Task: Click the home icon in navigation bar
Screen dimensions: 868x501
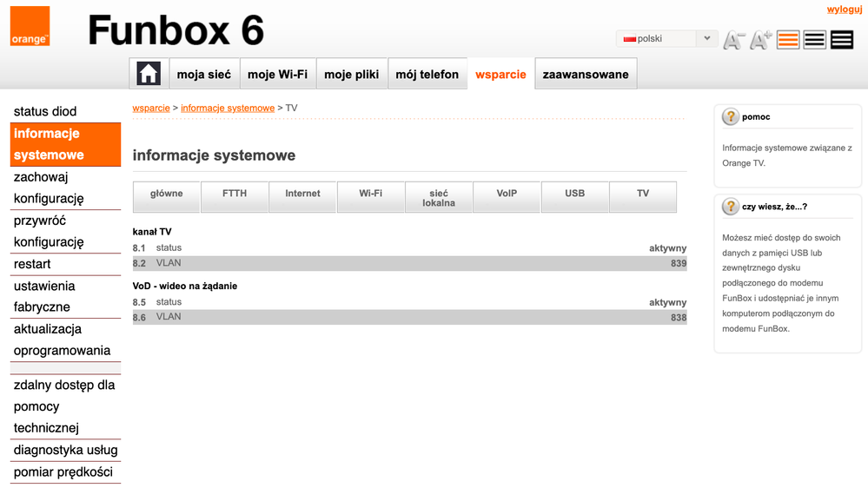Action: click(x=149, y=74)
